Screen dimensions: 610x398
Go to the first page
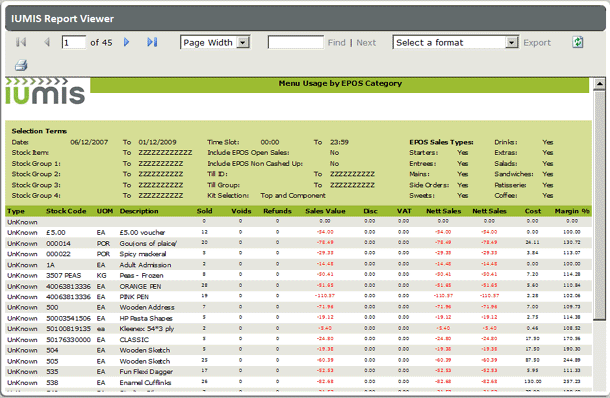click(x=21, y=42)
